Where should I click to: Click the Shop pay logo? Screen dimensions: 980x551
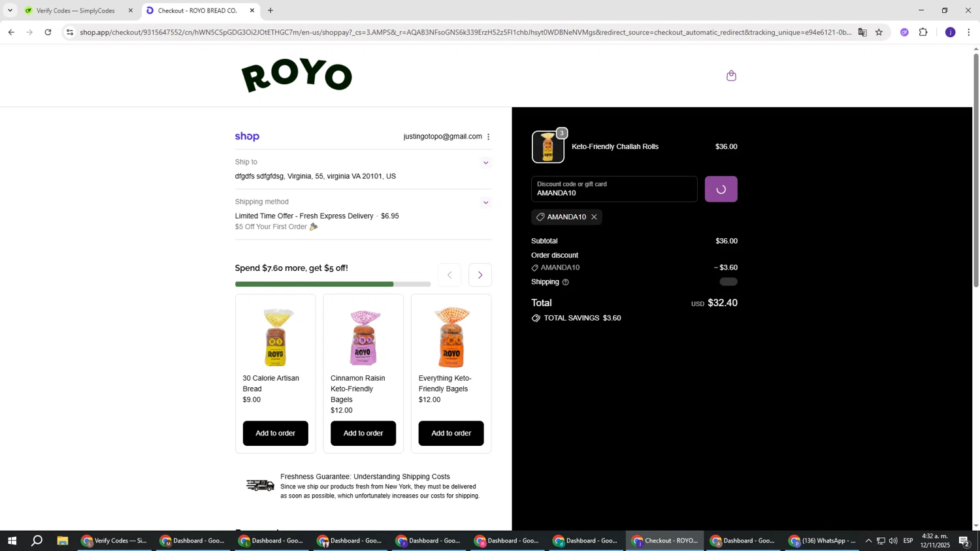tap(247, 136)
